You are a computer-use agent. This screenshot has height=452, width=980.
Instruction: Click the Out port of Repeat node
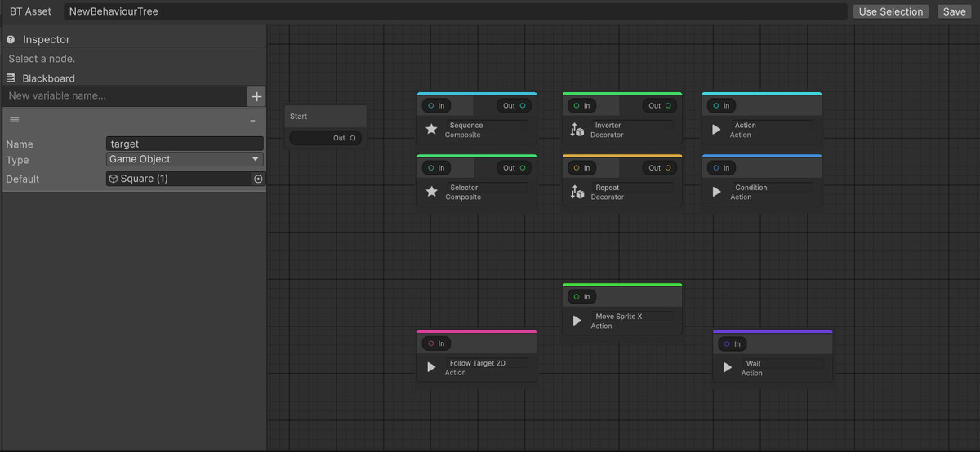click(668, 168)
